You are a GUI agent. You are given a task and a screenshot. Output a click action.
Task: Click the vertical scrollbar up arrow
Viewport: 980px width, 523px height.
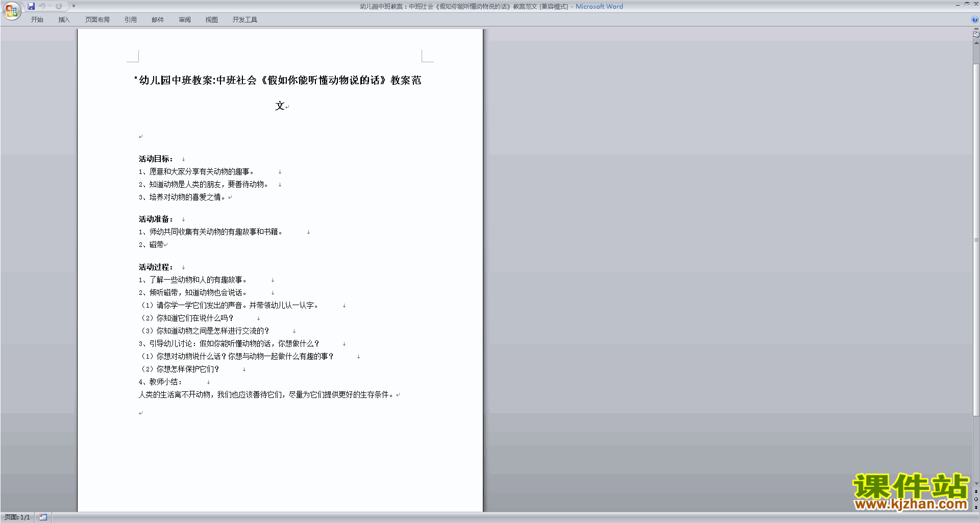976,43
